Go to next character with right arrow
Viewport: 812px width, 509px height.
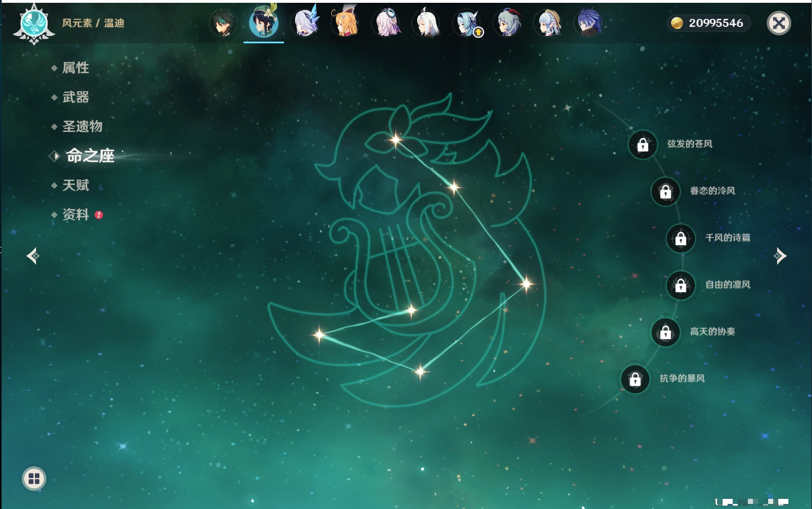[780, 256]
